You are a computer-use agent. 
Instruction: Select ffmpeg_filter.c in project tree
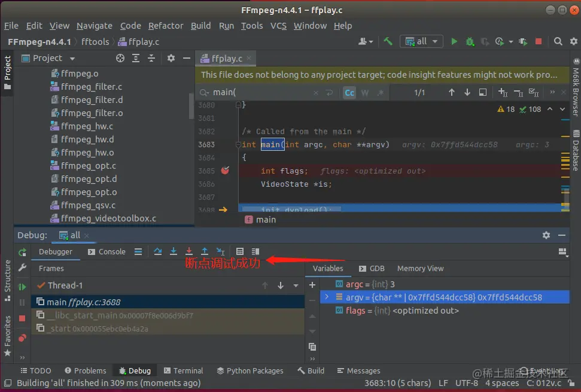tap(92, 87)
